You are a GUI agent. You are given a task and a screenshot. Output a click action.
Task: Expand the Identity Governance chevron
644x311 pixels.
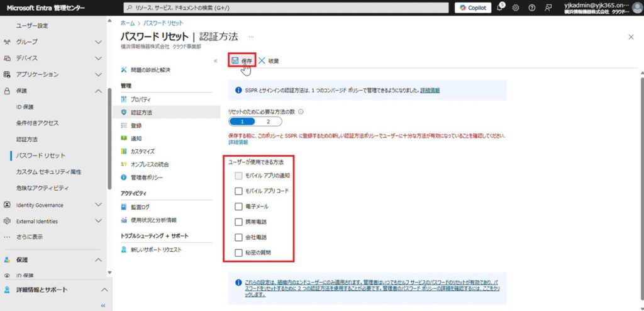pos(98,205)
